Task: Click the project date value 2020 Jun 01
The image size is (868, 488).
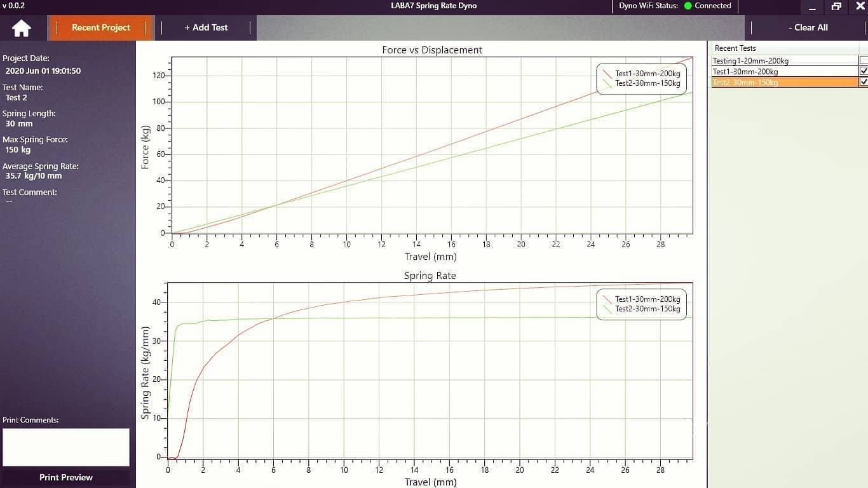Action: pyautogui.click(x=43, y=71)
